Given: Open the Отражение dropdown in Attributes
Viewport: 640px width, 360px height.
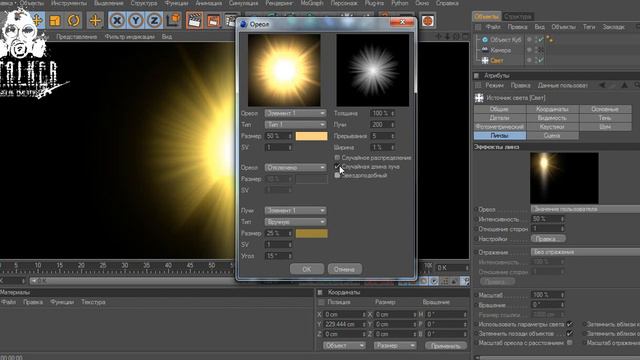Looking at the screenshot, I should pyautogui.click(x=585, y=252).
